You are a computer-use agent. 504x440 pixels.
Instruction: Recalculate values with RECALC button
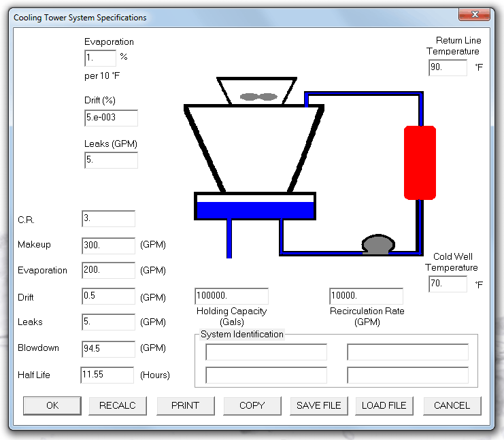tap(118, 405)
